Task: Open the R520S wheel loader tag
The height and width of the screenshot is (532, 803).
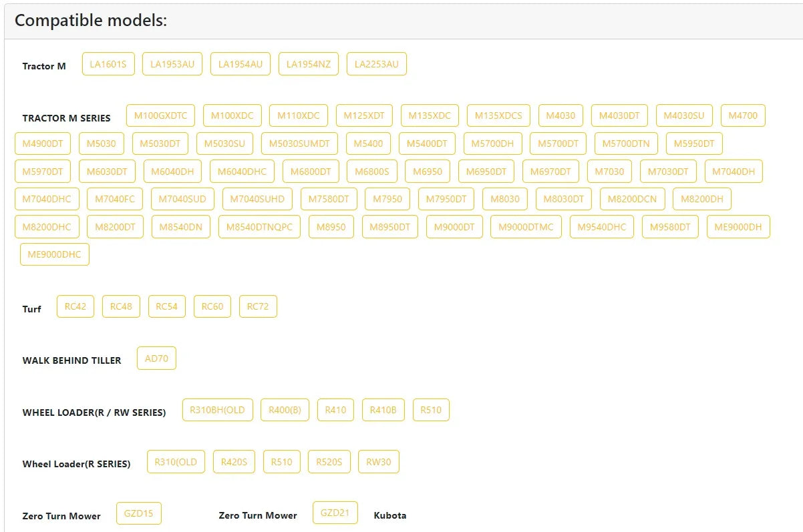Action: [329, 462]
